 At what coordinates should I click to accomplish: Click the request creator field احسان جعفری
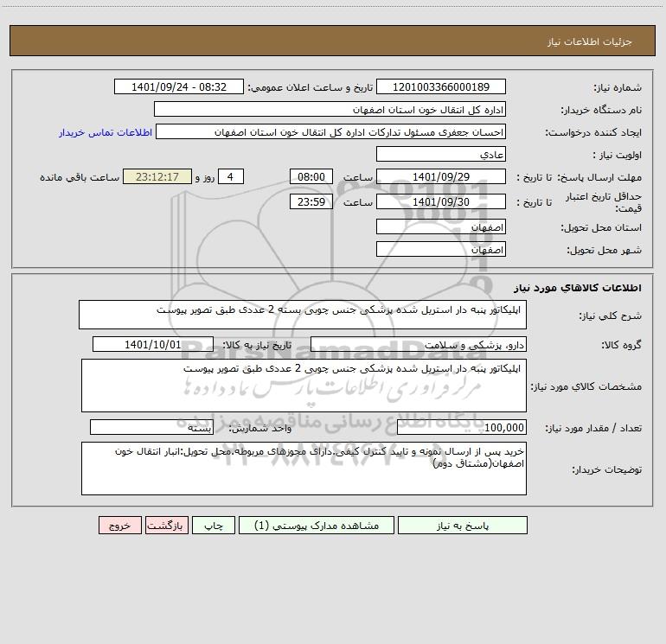[330, 131]
